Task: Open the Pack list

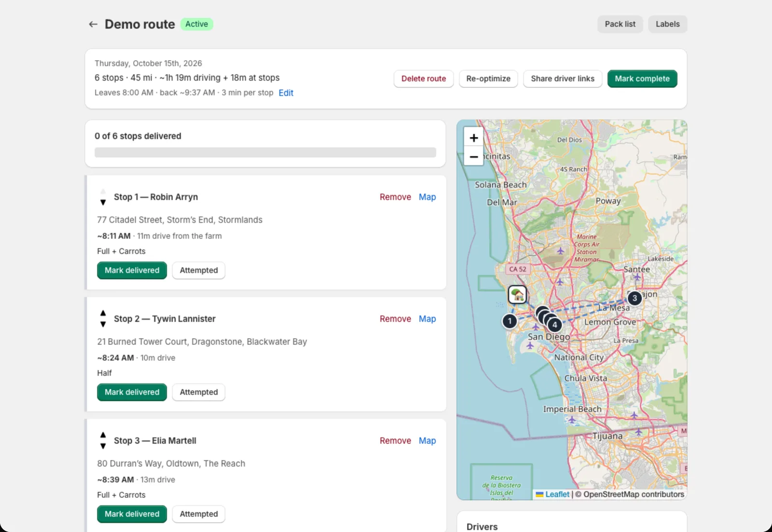Action: point(620,24)
